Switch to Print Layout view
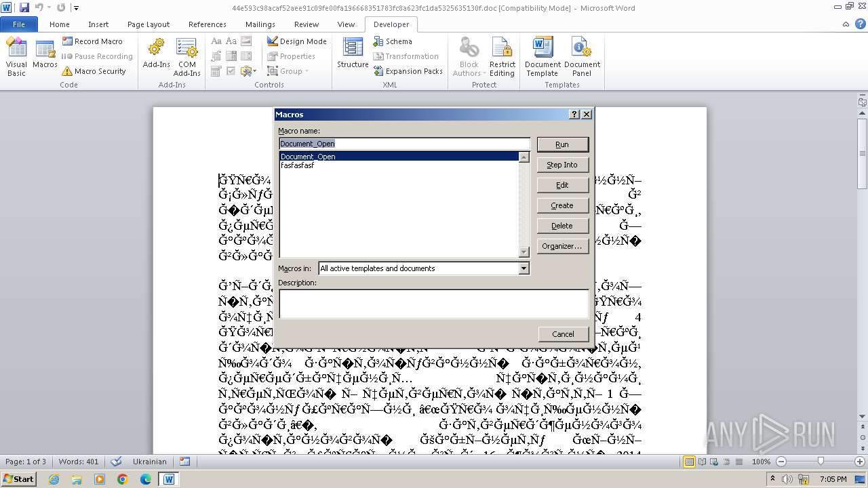868x488 pixels. coord(689,462)
